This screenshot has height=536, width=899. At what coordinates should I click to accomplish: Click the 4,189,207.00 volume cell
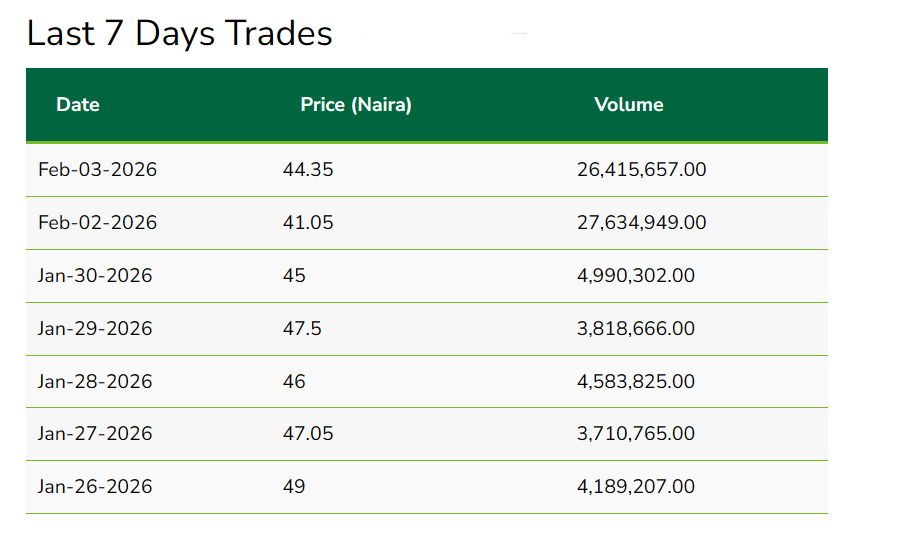click(636, 487)
